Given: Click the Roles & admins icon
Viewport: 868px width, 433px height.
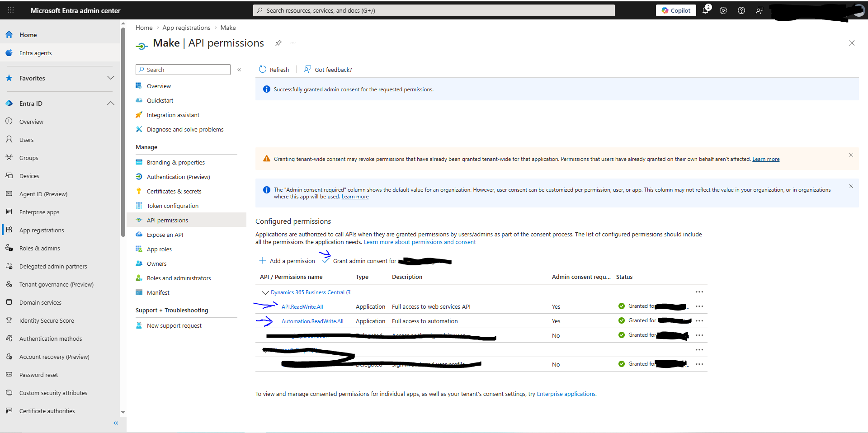Looking at the screenshot, I should 9,248.
